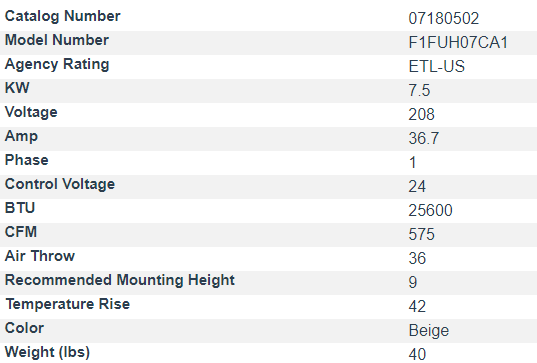The width and height of the screenshot is (537, 363).
Task: Click the CFM value 575
Action: click(422, 234)
